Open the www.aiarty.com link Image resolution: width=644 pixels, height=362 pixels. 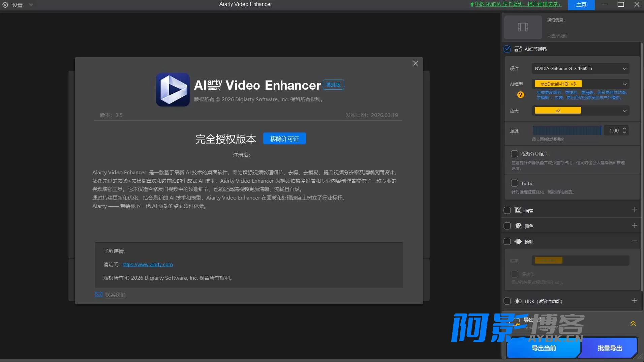click(148, 265)
